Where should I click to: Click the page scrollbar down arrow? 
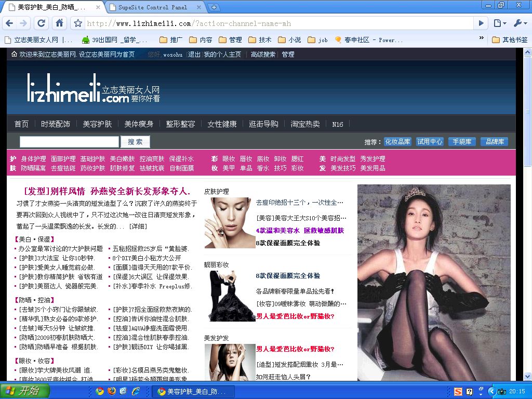click(x=528, y=376)
